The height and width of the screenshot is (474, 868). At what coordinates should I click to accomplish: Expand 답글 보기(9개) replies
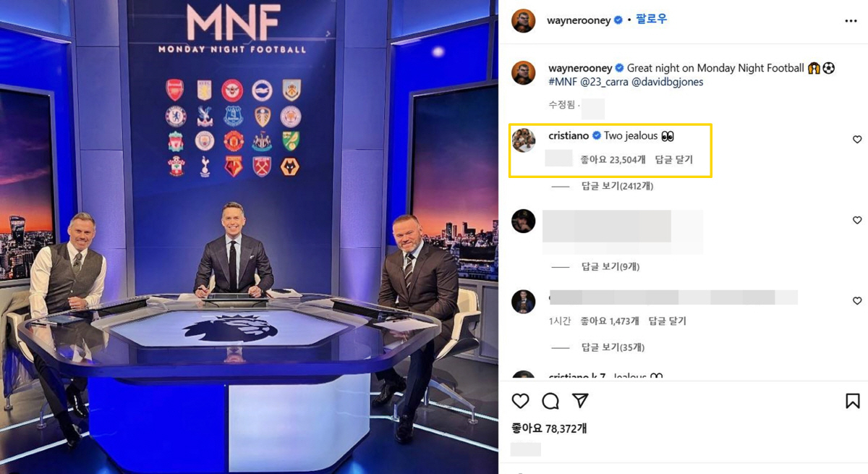point(610,266)
